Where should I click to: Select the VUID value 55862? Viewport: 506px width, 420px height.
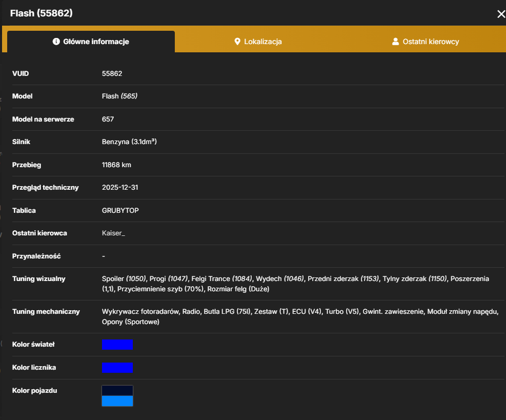coord(112,73)
